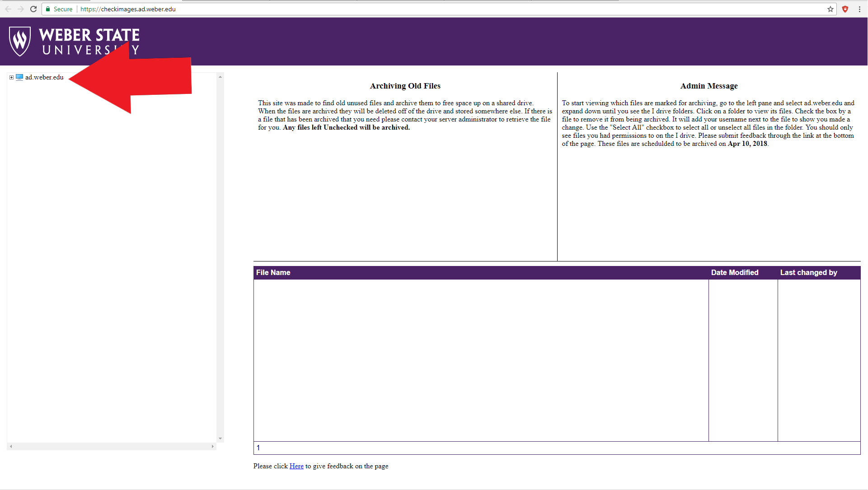This screenshot has width=868, height=490.
Task: Click the green Secure padlock icon
Action: pyautogui.click(x=48, y=9)
